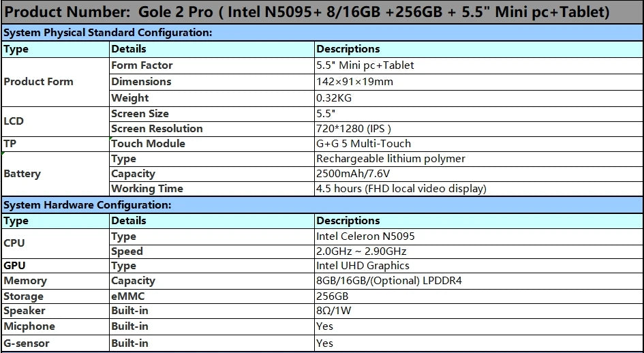Select the Intel UHD Graphics cell
This screenshot has width=644, height=353.
pyautogui.click(x=363, y=266)
